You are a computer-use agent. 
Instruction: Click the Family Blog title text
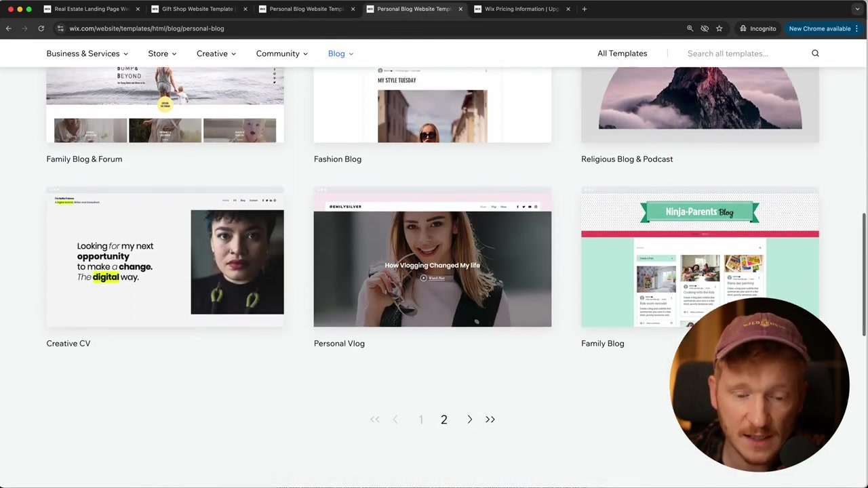coord(602,344)
